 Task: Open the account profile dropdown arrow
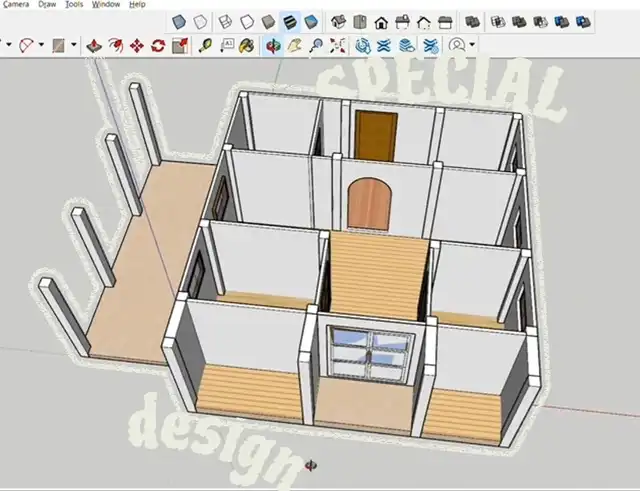coord(471,45)
